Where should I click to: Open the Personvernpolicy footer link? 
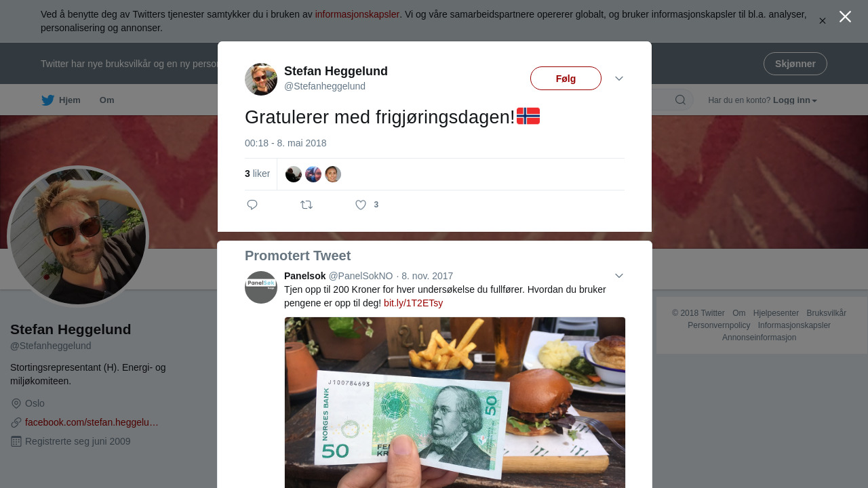[x=719, y=325]
